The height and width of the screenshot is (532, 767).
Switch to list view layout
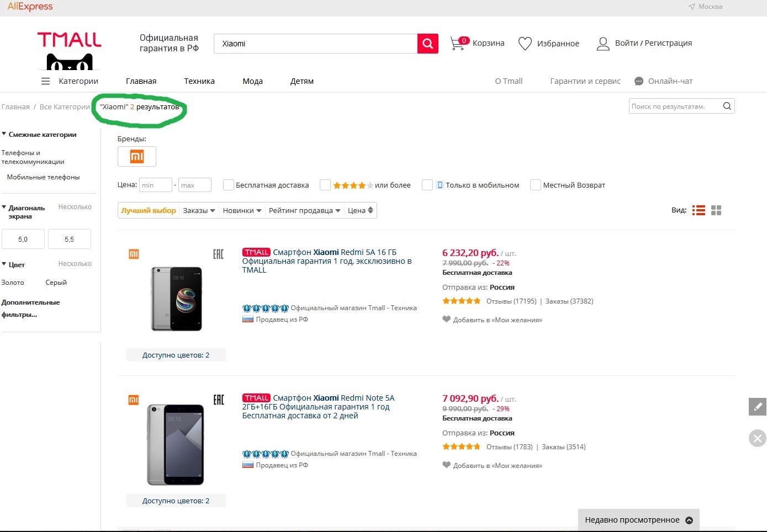pos(699,210)
